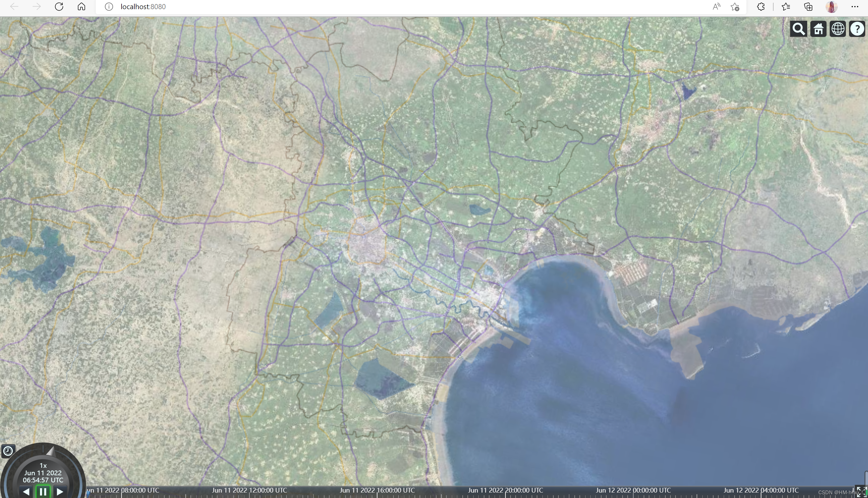Jump timeline to Jun 11 2022 16:00:00 UTC
The height and width of the screenshot is (498, 868).
pyautogui.click(x=377, y=490)
